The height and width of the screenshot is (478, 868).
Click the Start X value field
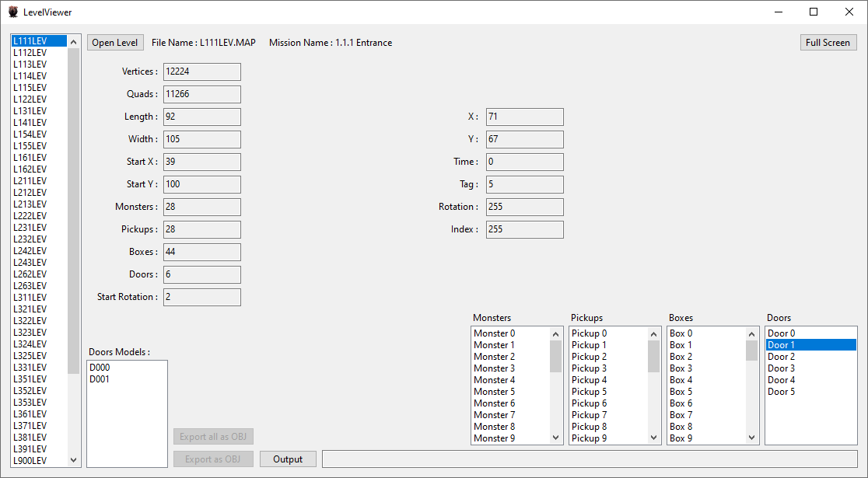click(x=202, y=162)
